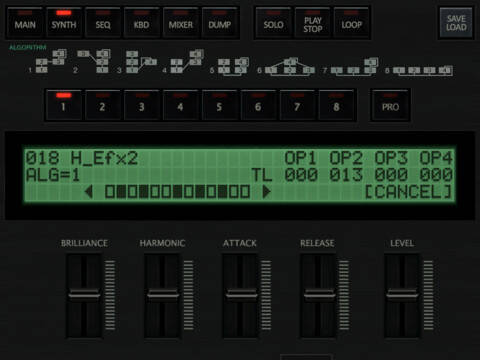This screenshot has height=360, width=480.
Task: Start playback with PLAY STOP button
Action: click(313, 23)
